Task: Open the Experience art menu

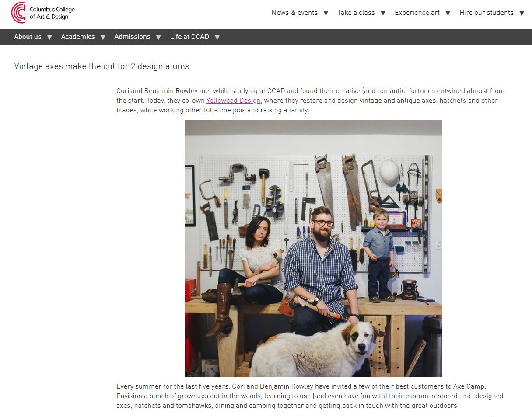Action: point(417,13)
